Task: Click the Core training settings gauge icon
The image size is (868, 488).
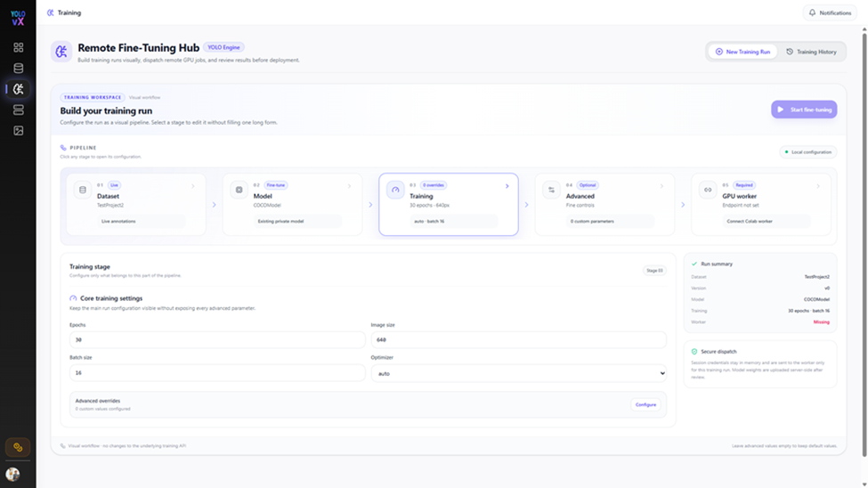Action: (x=73, y=298)
